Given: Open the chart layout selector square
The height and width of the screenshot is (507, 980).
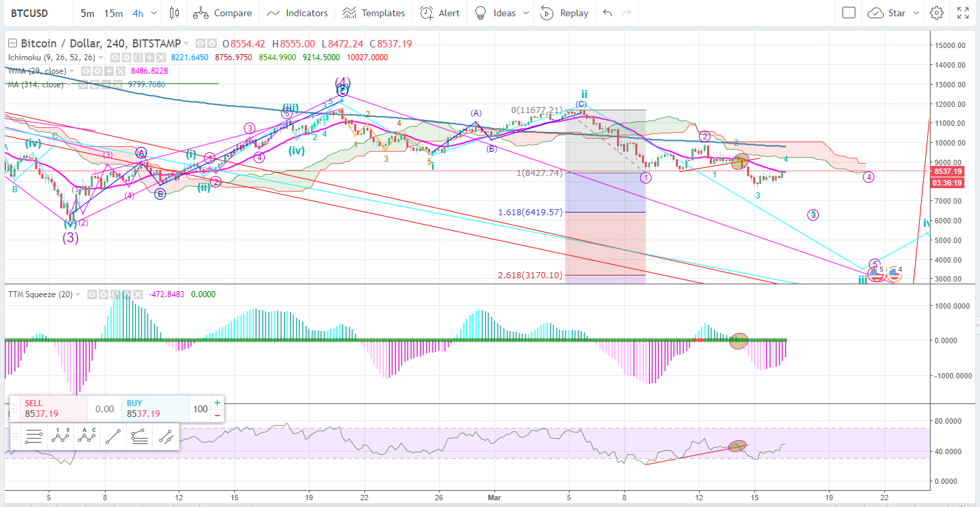Looking at the screenshot, I should point(849,13).
